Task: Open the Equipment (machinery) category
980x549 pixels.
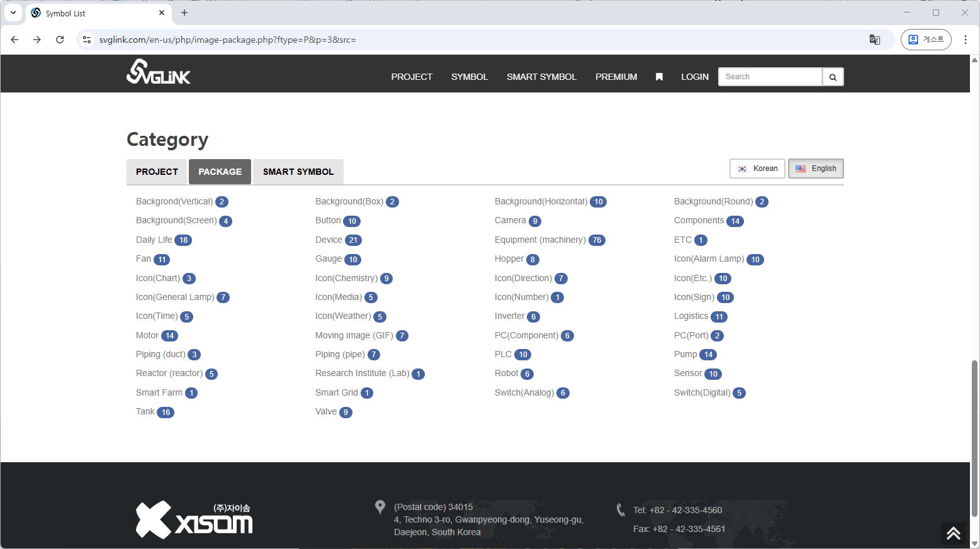Action: [539, 240]
